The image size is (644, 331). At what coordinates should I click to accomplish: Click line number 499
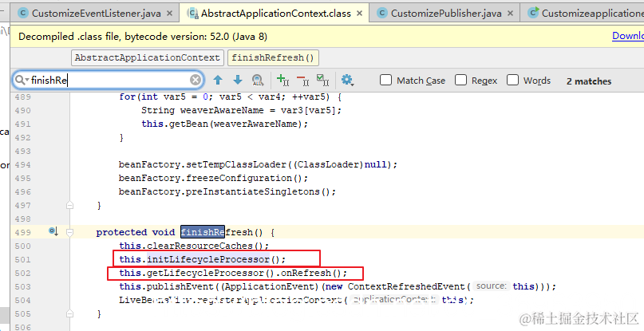(x=22, y=232)
